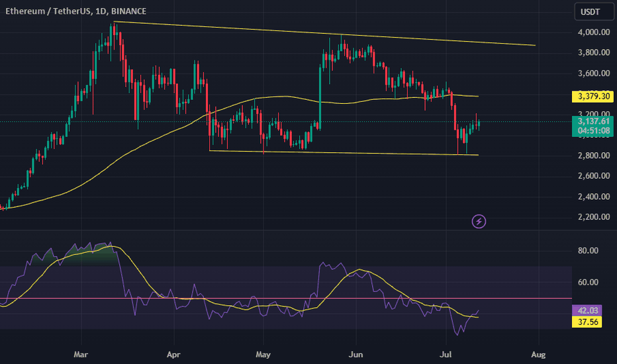Click the Jul label on time axis
This screenshot has width=617, height=364.
click(446, 355)
